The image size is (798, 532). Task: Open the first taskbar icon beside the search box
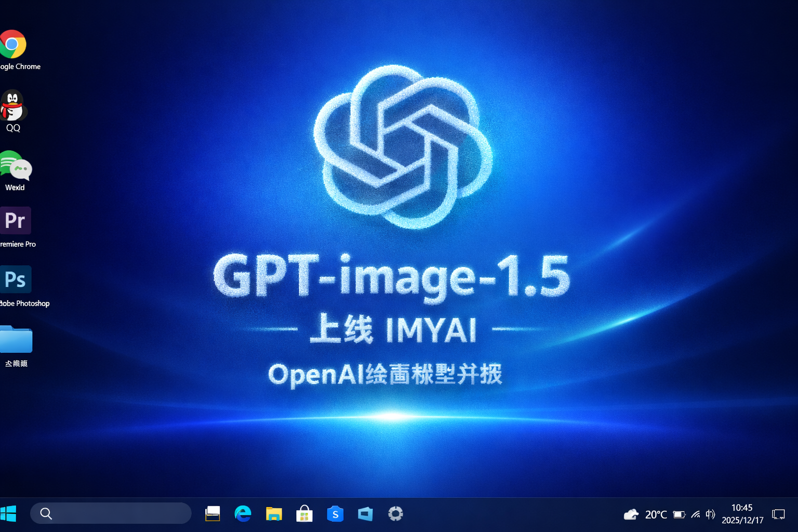click(x=212, y=513)
